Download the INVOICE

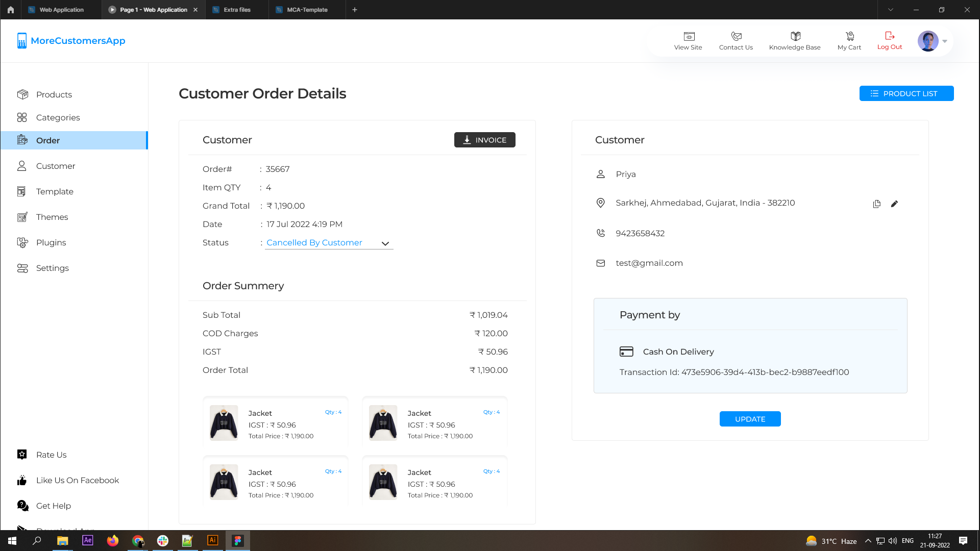[484, 140]
